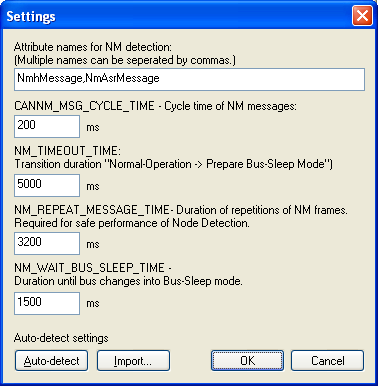Click the 'Attribute names for NM detection' label

pyautogui.click(x=93, y=47)
